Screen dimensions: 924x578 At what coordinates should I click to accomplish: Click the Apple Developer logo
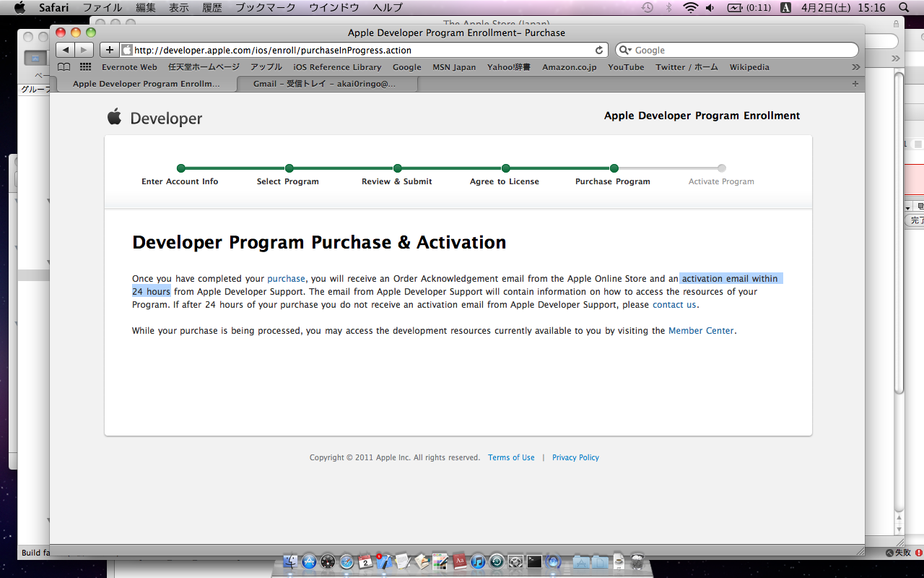coord(154,118)
